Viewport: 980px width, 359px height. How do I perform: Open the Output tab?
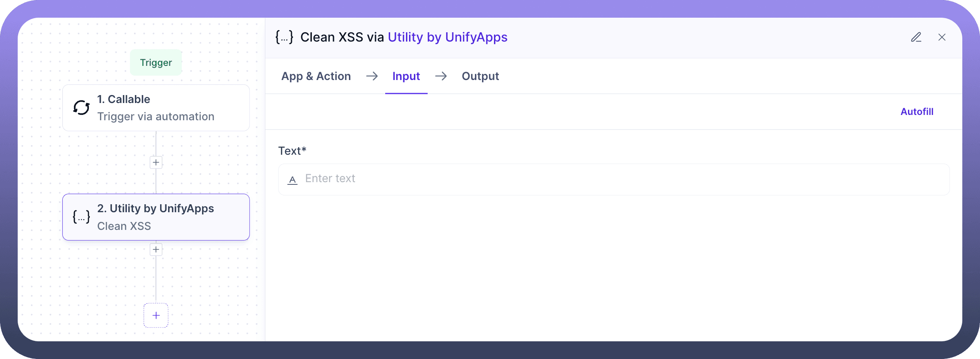[480, 76]
